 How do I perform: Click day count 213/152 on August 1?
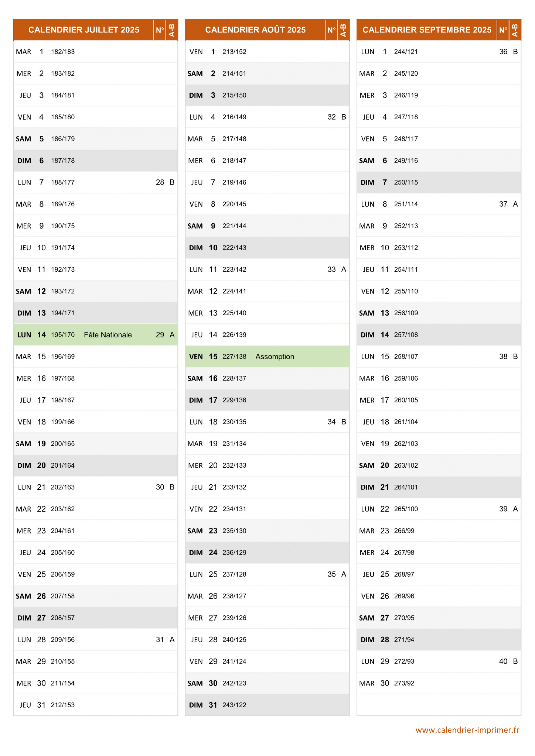click(x=234, y=52)
